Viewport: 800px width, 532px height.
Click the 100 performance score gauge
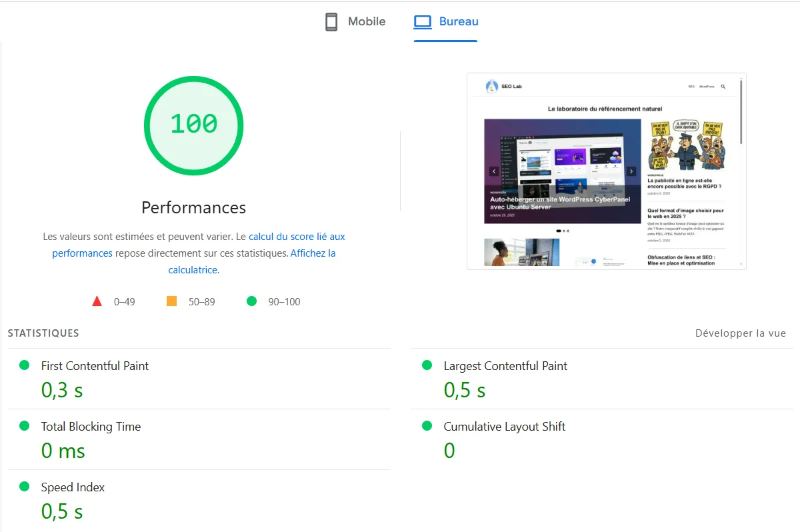pos(193,125)
